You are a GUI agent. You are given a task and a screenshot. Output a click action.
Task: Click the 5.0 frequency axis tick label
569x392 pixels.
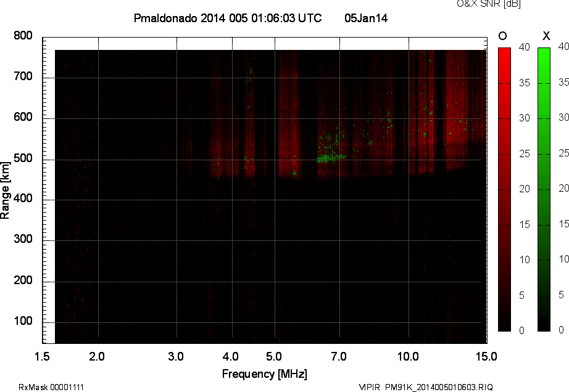click(275, 356)
